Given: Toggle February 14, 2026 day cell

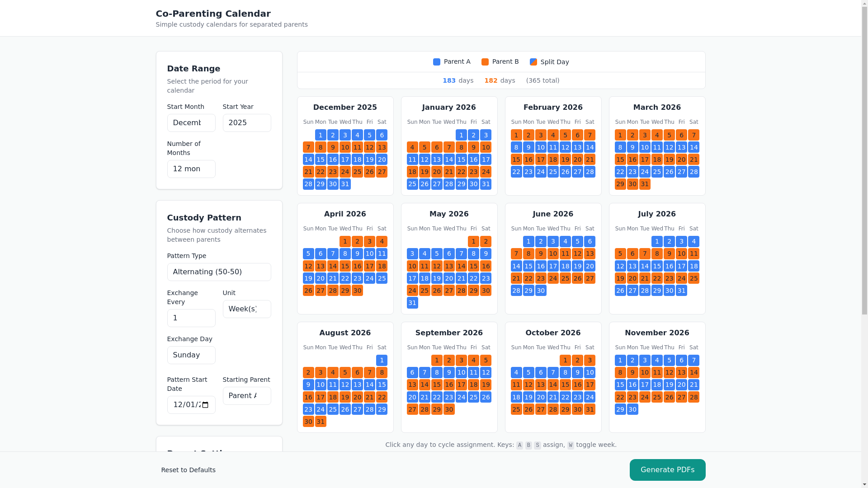Looking at the screenshot, I should click(x=590, y=147).
